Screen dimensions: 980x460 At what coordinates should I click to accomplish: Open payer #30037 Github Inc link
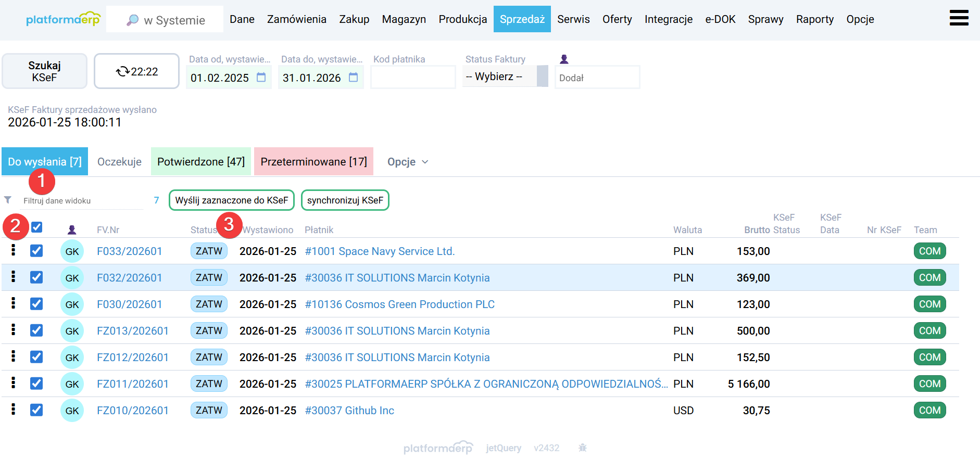tap(349, 411)
